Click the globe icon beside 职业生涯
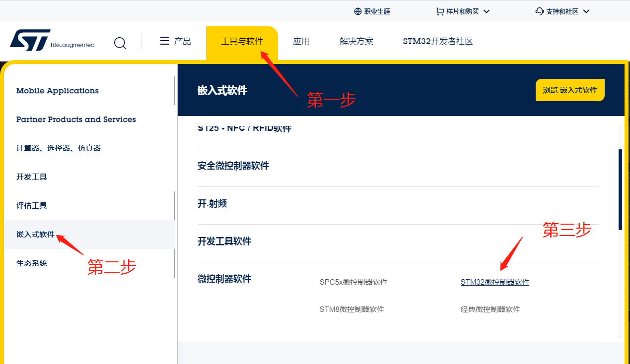Image resolution: width=630 pixels, height=364 pixels. 357,11
